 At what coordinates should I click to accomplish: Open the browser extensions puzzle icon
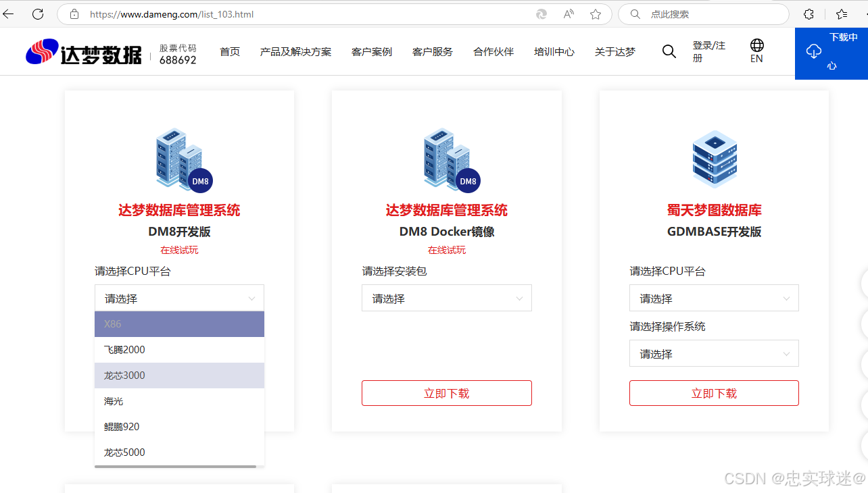809,14
